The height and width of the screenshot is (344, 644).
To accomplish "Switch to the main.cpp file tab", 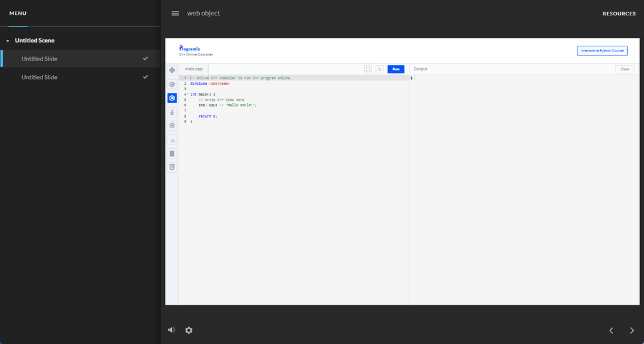I will [x=194, y=69].
